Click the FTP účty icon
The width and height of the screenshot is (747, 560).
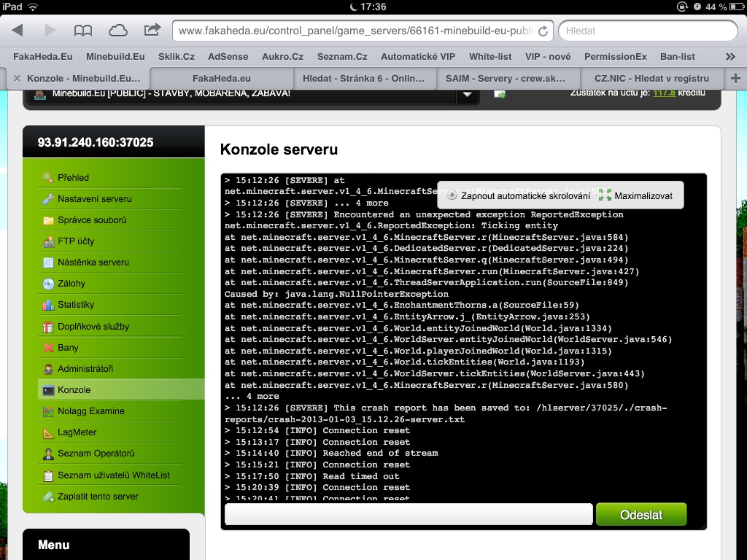coord(48,241)
